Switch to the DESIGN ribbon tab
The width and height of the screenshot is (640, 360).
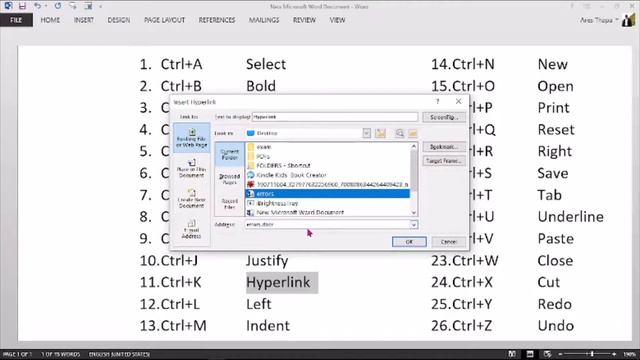[119, 20]
